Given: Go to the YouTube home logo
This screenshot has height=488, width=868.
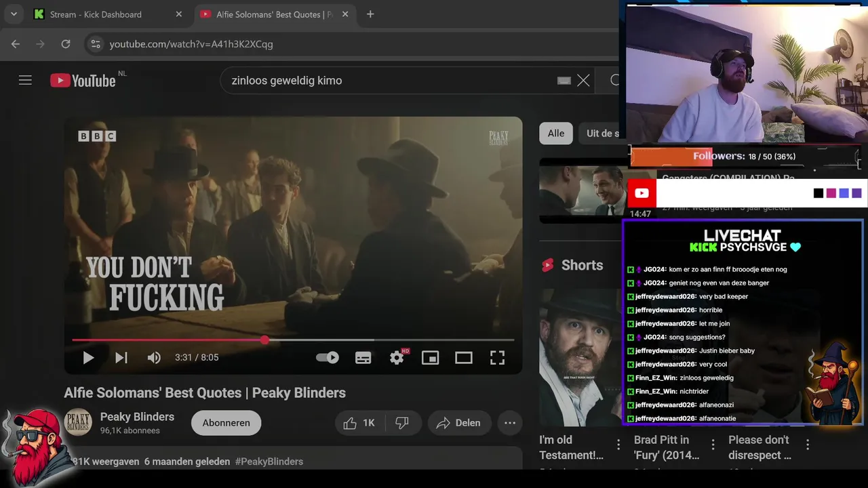Looking at the screenshot, I should point(83,81).
